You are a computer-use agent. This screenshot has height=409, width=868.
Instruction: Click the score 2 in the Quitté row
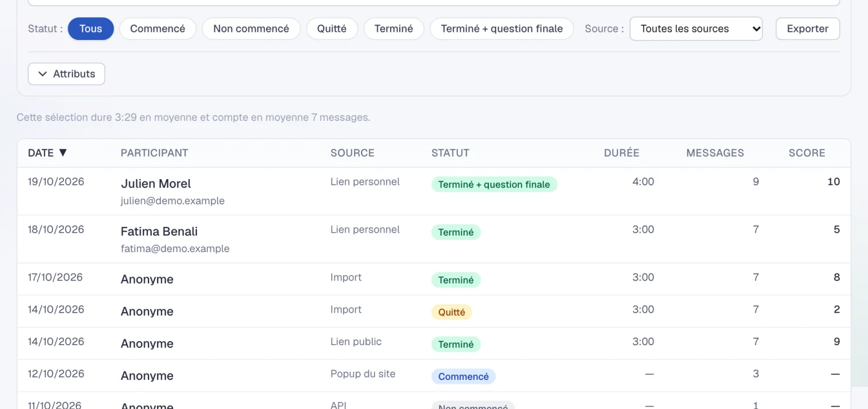(x=837, y=310)
